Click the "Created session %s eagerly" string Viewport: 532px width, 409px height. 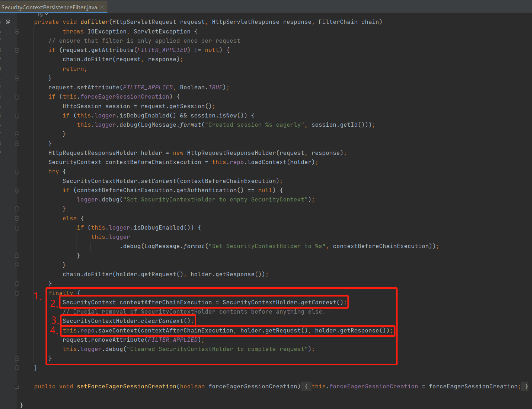(254, 125)
